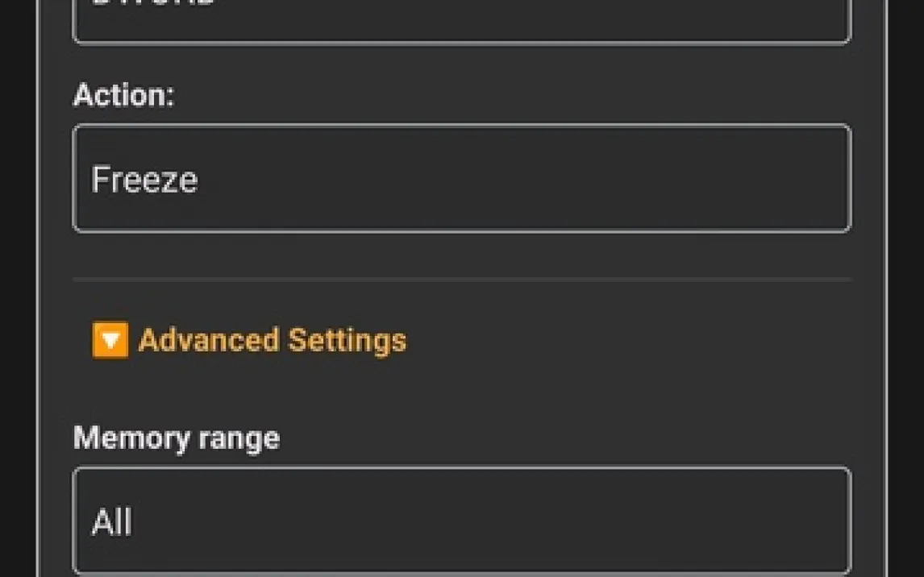Collapse the Advanced Settings section
The width and height of the screenshot is (924, 577).
tap(248, 340)
